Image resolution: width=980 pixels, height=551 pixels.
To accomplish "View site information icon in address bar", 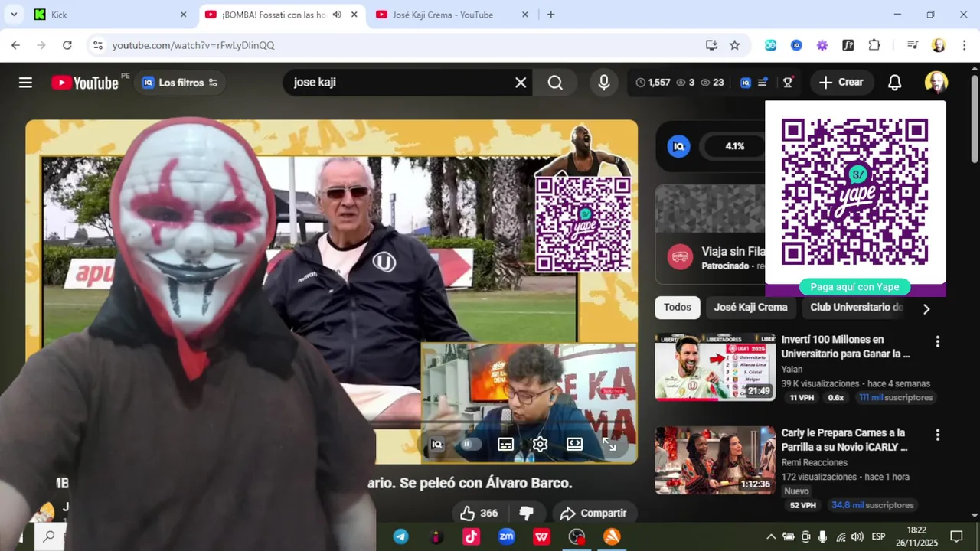I will click(x=97, y=45).
